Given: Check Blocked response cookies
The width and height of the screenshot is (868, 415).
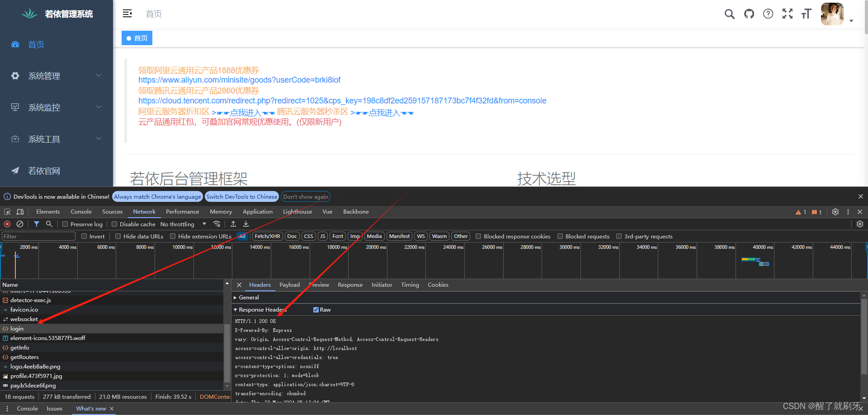Looking at the screenshot, I should (478, 236).
